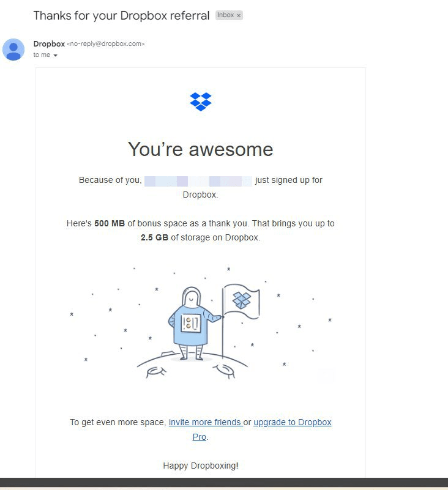Click the bold '500 MB' text

pos(110,223)
